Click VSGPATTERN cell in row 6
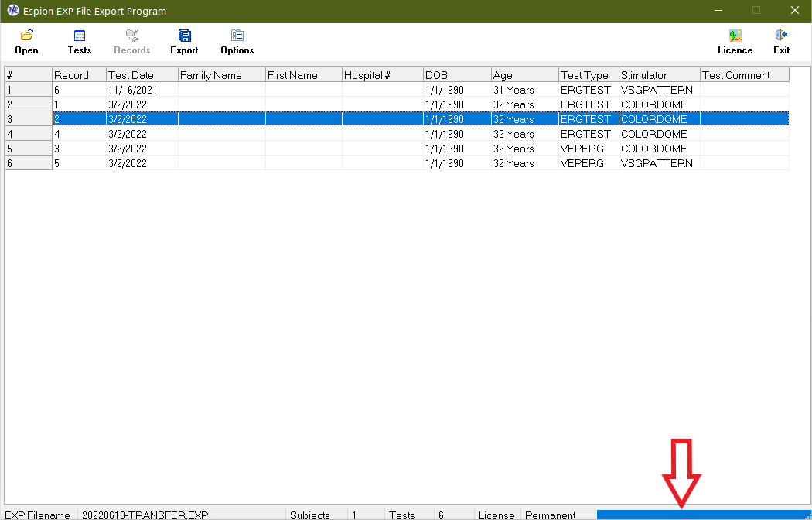Viewport: 812px width, 520px height. [x=660, y=164]
